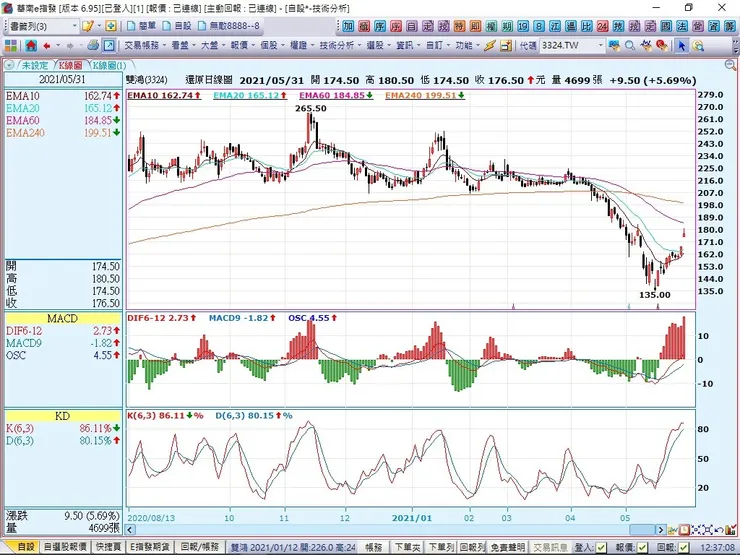Screen dimensions: 740x555
Task: Open the 交易帳務 menu
Action: point(145,45)
